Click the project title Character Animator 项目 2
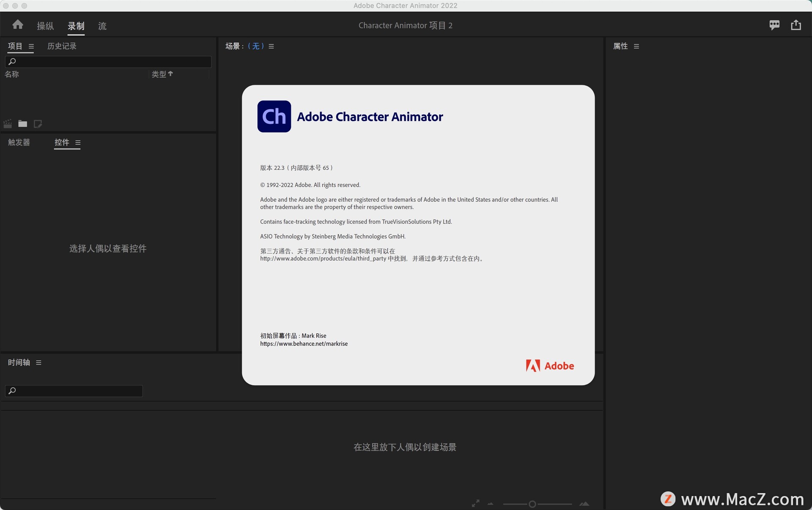This screenshot has width=812, height=510. pyautogui.click(x=406, y=25)
